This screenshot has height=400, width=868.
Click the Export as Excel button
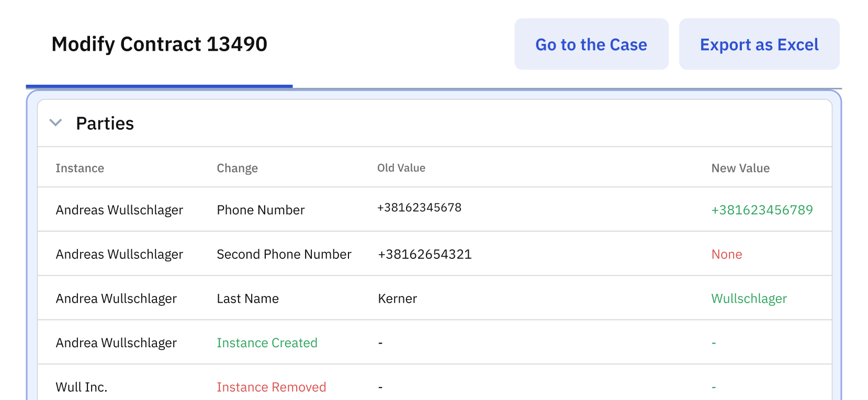pos(759,44)
